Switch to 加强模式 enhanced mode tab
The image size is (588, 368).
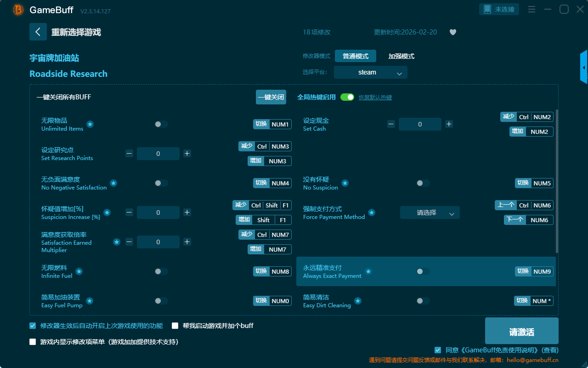point(401,56)
